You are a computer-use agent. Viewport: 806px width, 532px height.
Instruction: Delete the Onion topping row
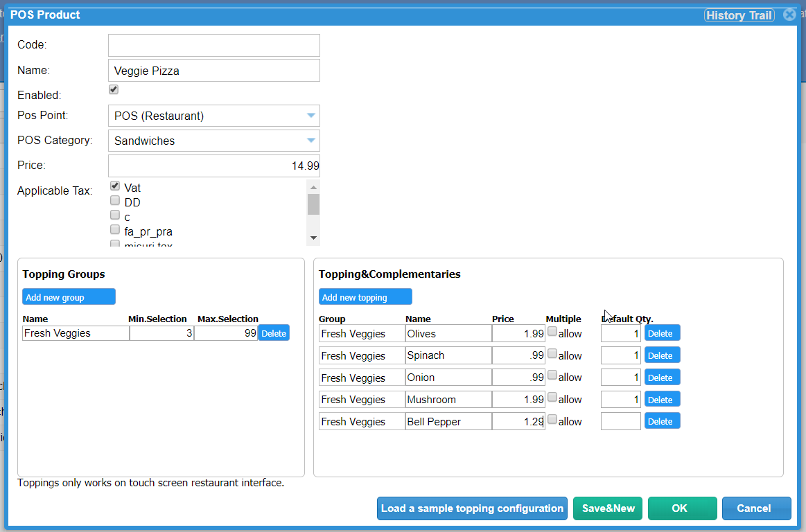tap(662, 378)
